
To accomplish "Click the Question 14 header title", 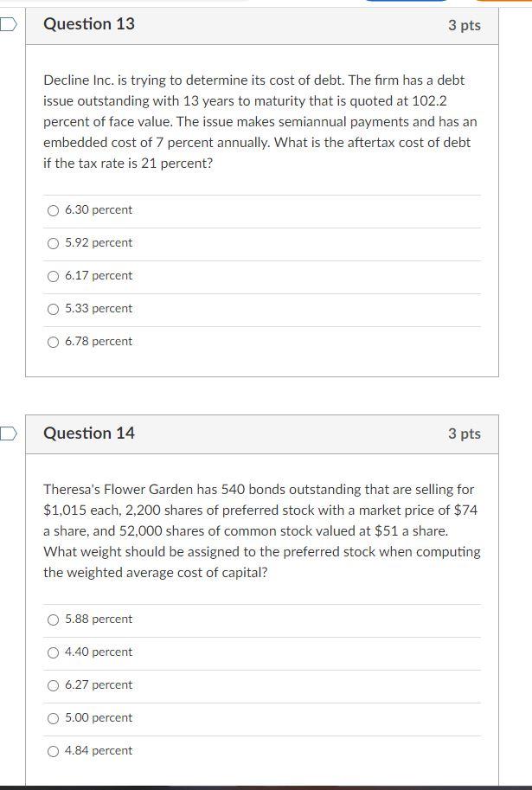I will tap(88, 434).
